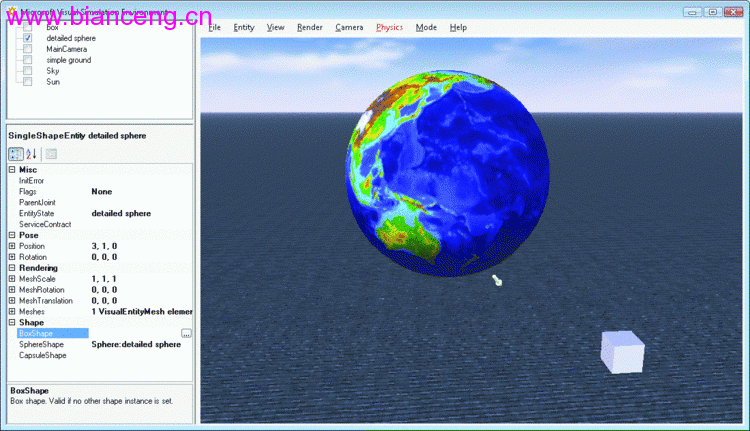Select the InitError property row

[x=100, y=180]
